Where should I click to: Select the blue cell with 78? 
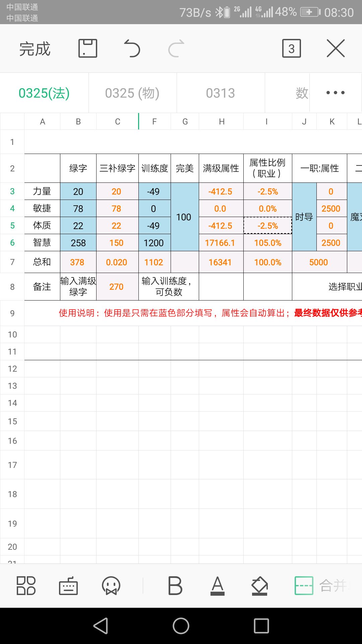coord(78,208)
